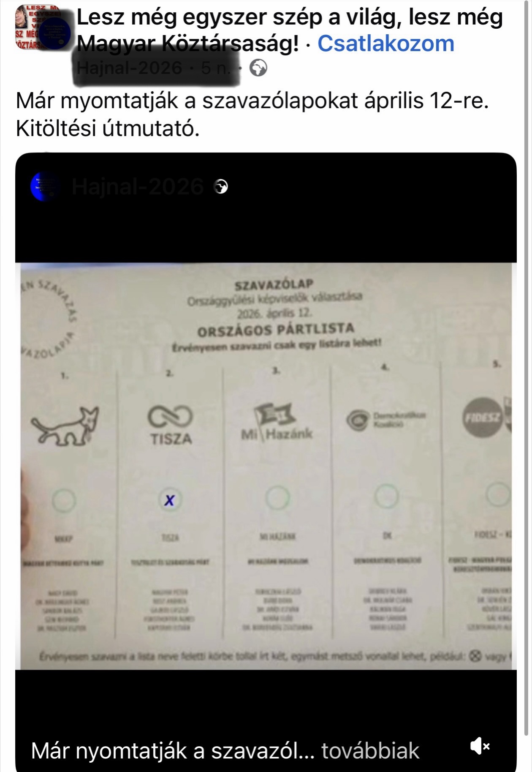
Task: Click the Mi Hazánk flag logo
Action: pos(277,422)
